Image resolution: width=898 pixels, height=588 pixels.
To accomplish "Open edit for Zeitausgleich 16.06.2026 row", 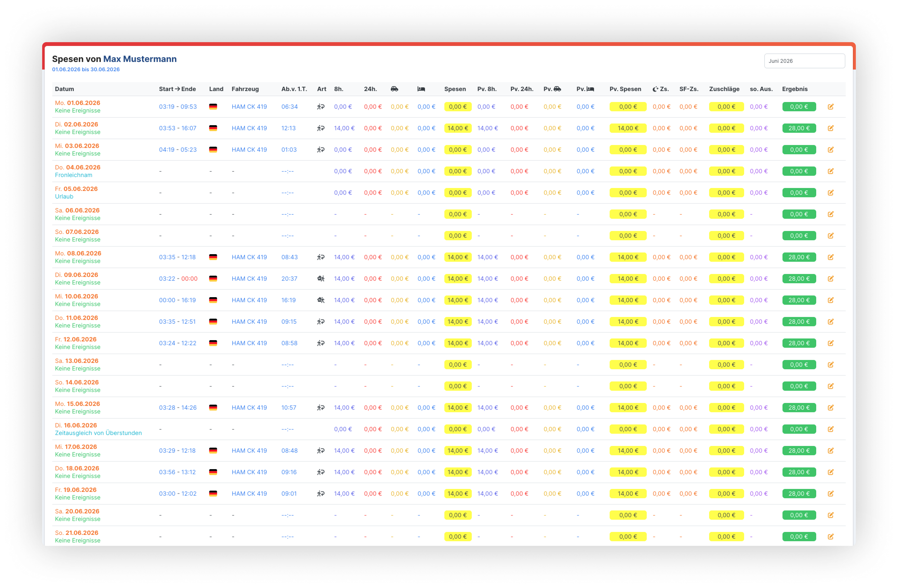I will [x=831, y=429].
